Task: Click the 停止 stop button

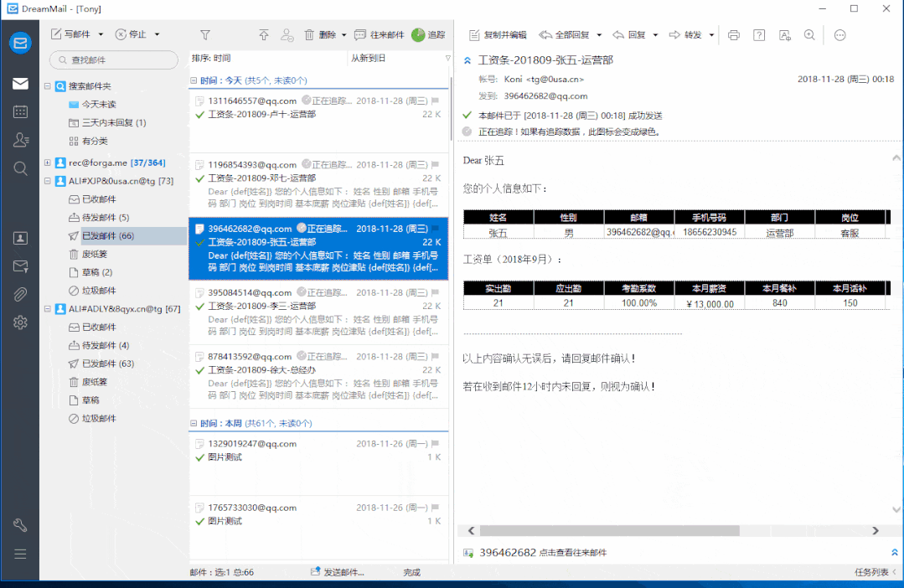Action: [x=131, y=35]
